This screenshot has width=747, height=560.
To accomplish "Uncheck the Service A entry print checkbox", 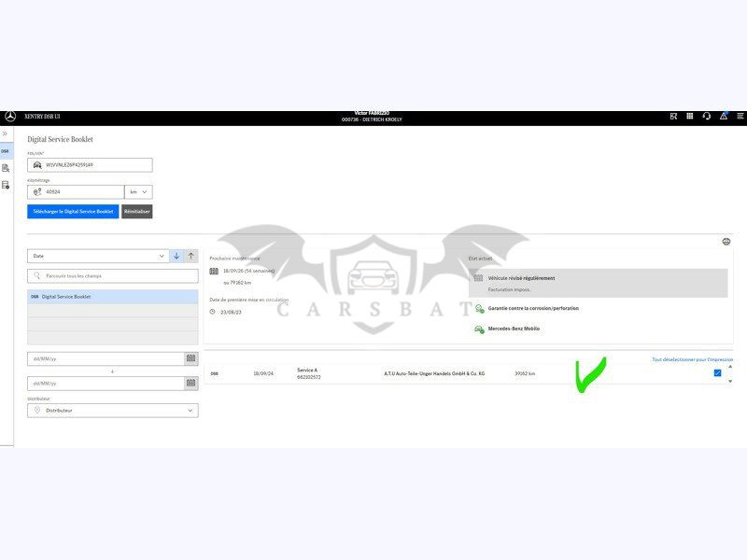I will [717, 373].
